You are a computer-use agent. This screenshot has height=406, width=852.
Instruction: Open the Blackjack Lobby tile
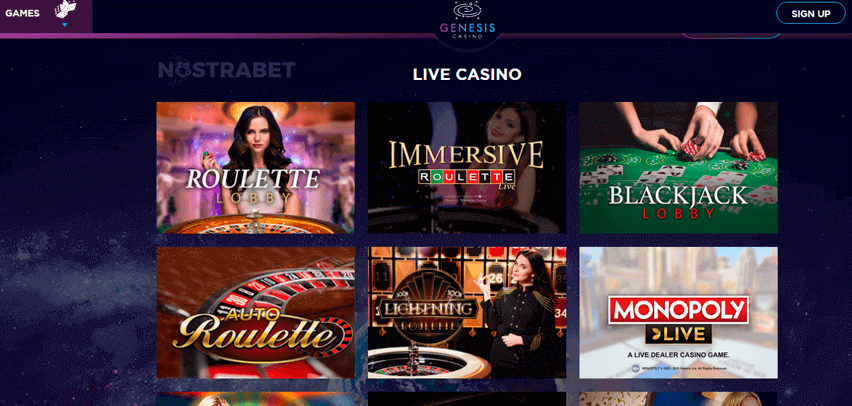point(678,168)
